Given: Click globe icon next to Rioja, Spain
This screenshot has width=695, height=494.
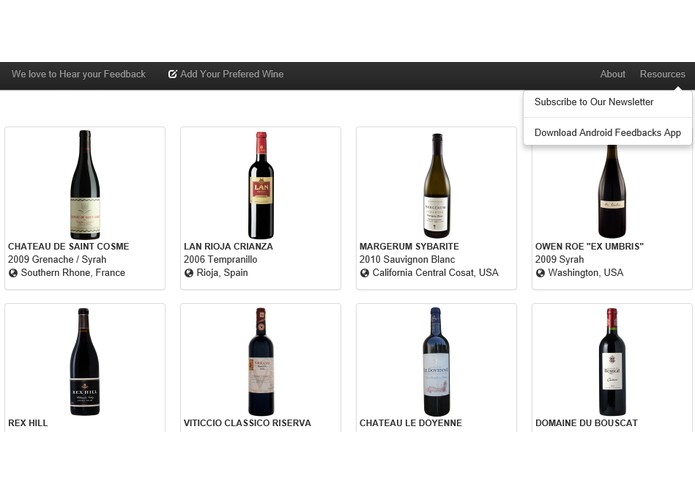Looking at the screenshot, I should tap(189, 273).
